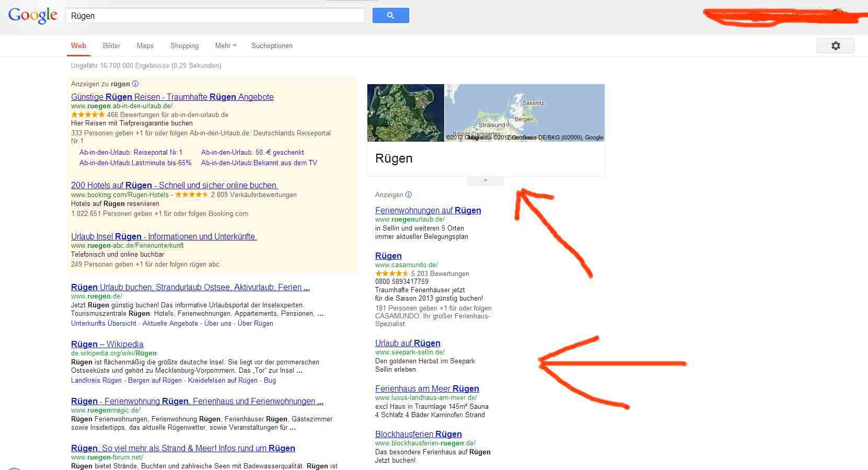Switch to the Bilder tab
The image size is (868, 470).
point(112,45)
